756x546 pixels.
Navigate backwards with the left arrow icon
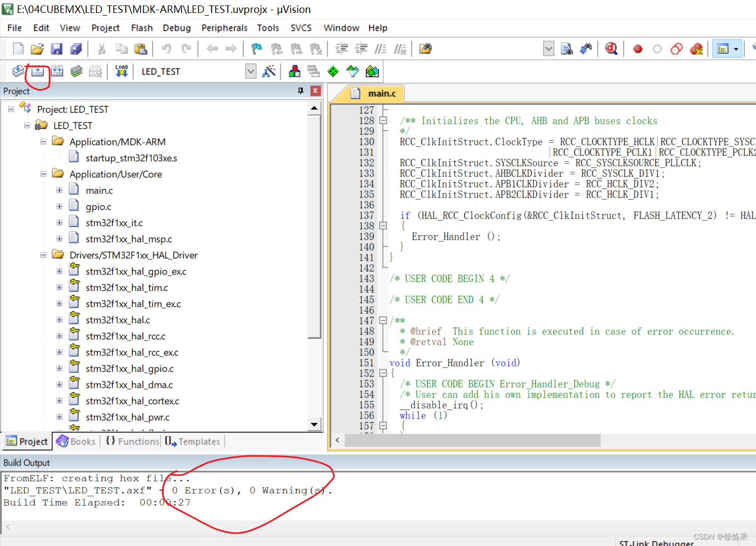click(x=212, y=49)
